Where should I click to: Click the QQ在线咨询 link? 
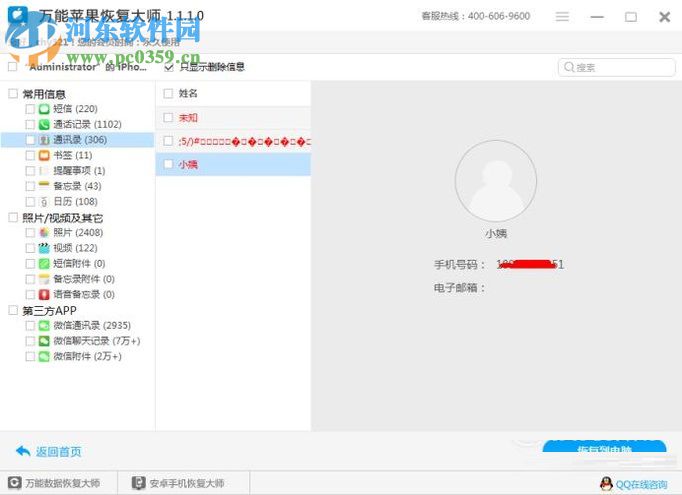tap(642, 484)
